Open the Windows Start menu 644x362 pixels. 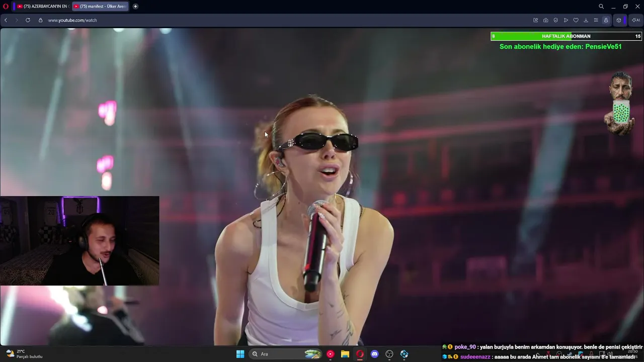pos(240,354)
